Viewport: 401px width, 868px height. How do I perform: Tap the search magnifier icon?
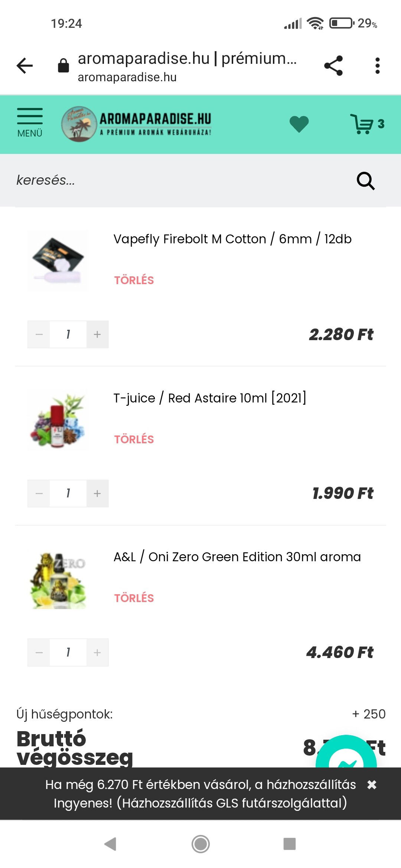point(366,181)
